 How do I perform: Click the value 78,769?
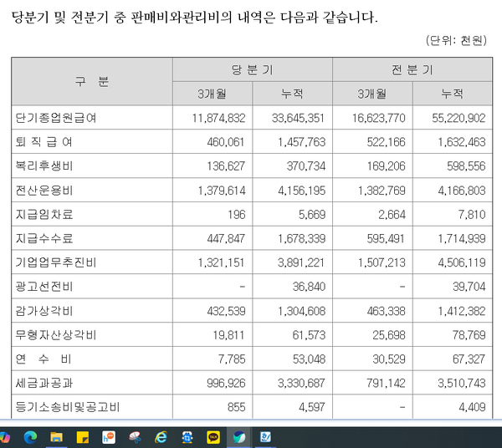click(x=469, y=335)
